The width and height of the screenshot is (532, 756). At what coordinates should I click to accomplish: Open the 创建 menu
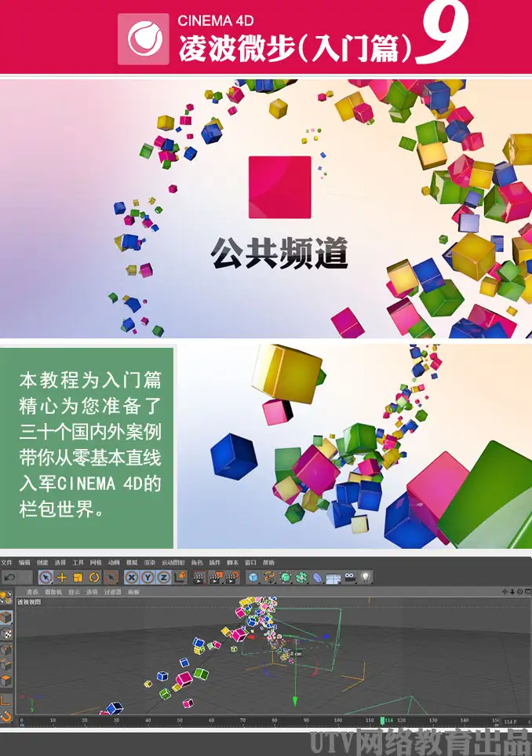click(x=42, y=562)
